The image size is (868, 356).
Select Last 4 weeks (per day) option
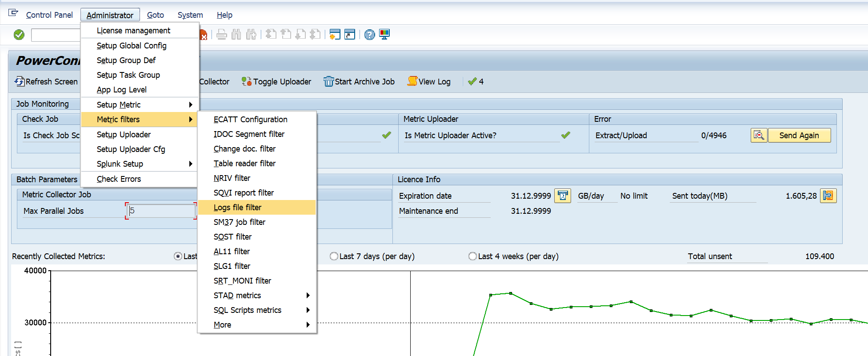tap(472, 256)
